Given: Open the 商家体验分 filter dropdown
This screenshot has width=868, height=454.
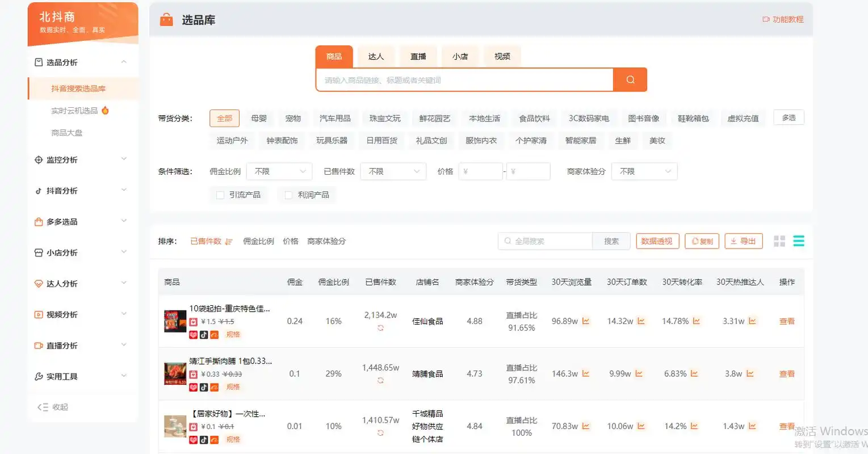Looking at the screenshot, I should click(644, 171).
